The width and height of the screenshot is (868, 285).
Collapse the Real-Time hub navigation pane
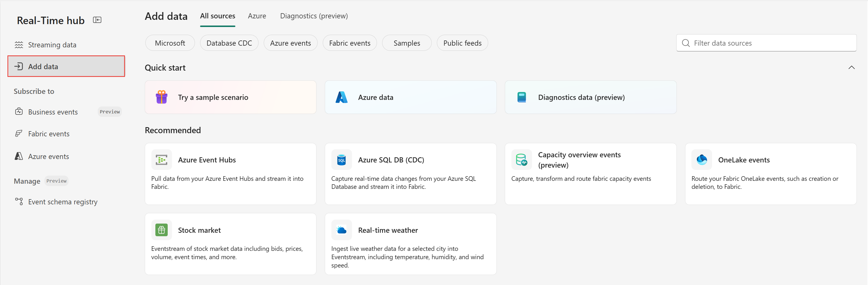coord(97,20)
